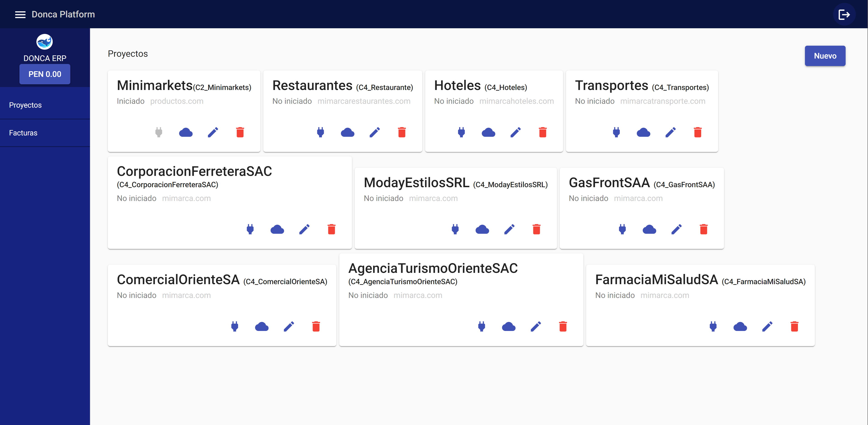Select Proyectos in the sidebar

[45, 105]
